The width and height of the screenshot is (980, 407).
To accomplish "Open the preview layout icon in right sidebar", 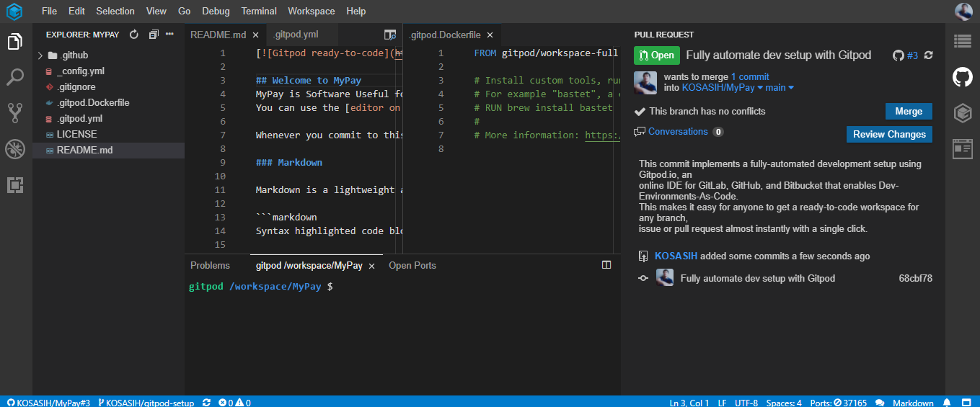I will 963,149.
